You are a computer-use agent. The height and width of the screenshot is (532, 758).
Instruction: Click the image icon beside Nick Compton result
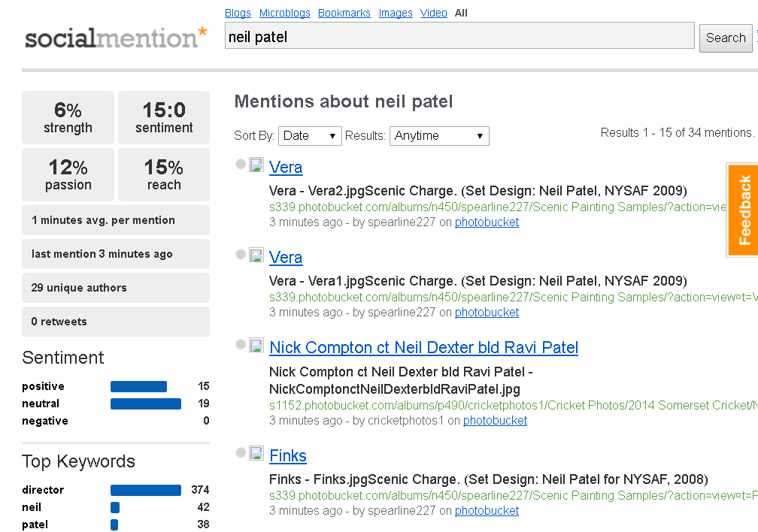256,345
